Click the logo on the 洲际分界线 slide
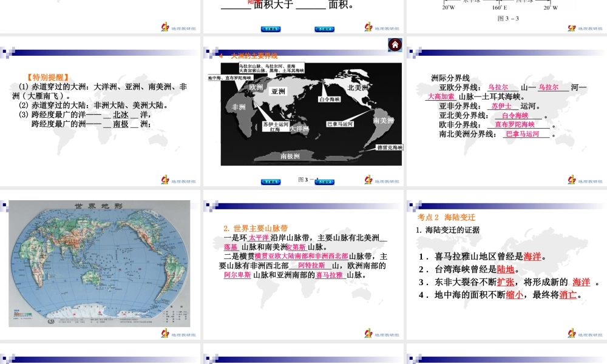 [585, 180]
